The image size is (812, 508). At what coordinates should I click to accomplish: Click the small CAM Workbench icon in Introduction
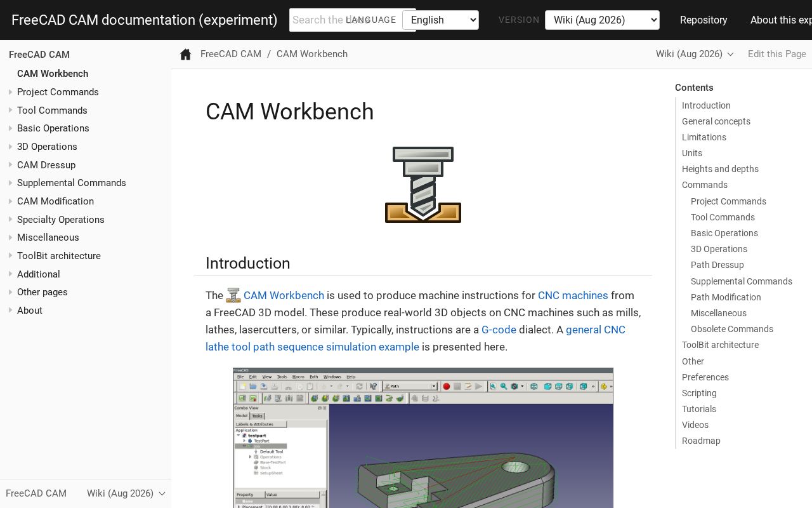click(x=233, y=295)
